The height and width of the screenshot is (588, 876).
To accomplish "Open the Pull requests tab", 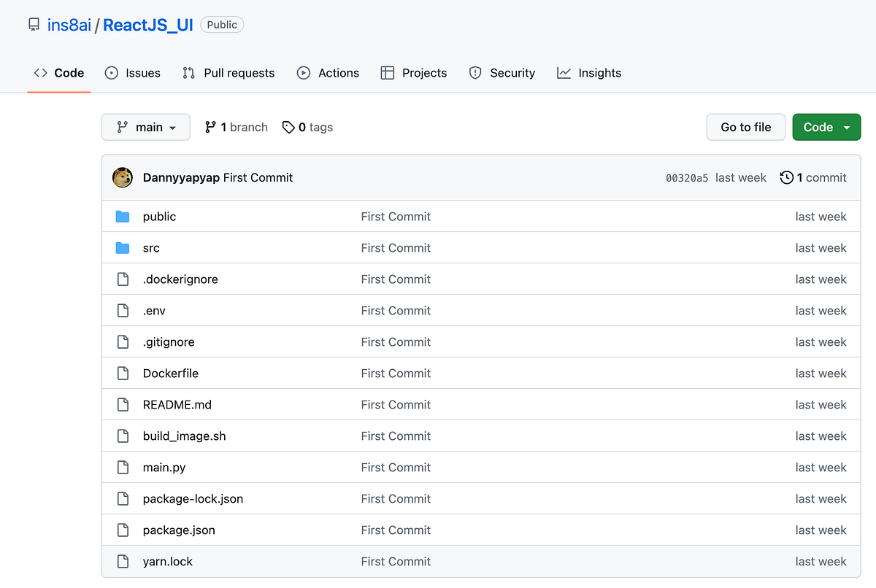I will [228, 72].
